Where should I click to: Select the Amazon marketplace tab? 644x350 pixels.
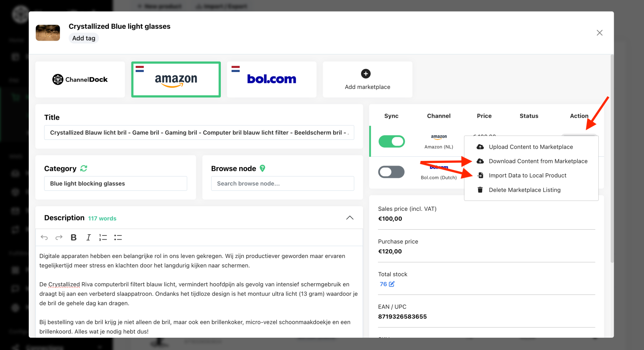(x=176, y=79)
